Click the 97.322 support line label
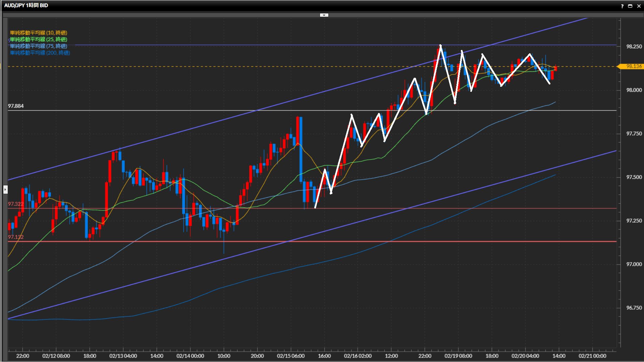 16,204
